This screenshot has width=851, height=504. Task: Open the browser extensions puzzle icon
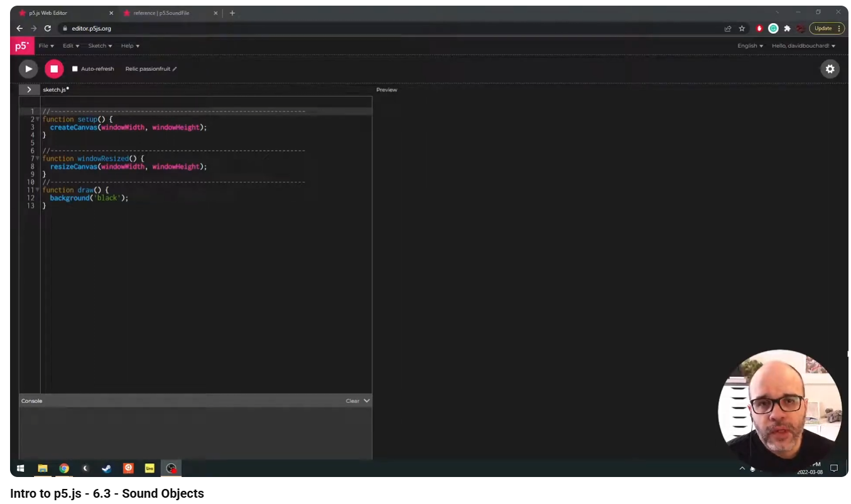787,28
